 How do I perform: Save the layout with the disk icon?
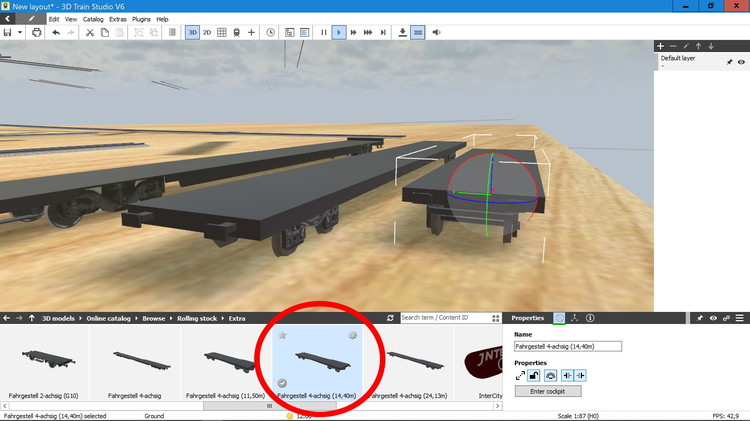[7, 33]
